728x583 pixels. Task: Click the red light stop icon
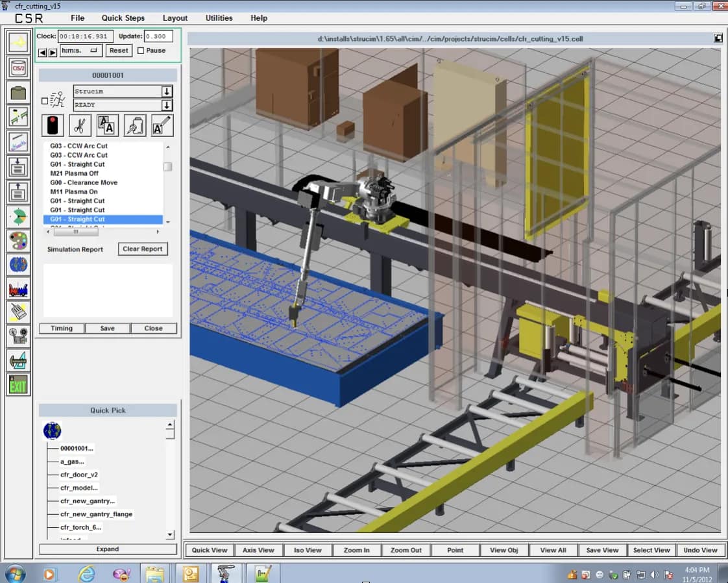pyautogui.click(x=53, y=125)
